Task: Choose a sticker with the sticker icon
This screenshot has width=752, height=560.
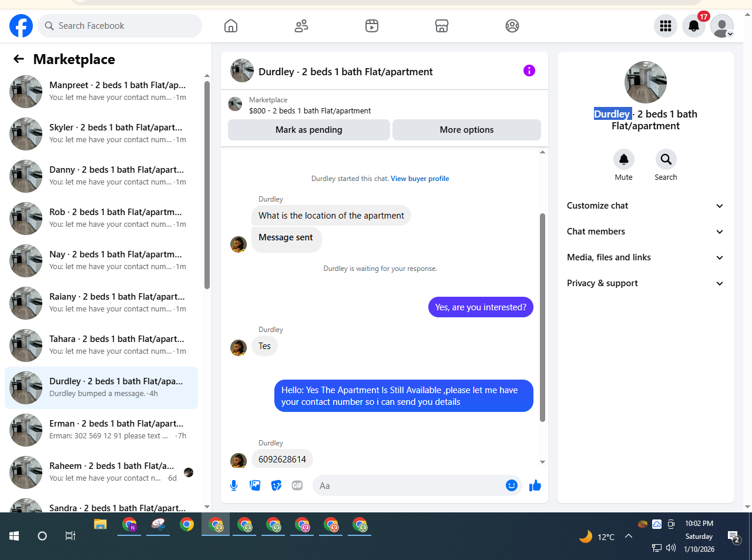Action: point(276,485)
